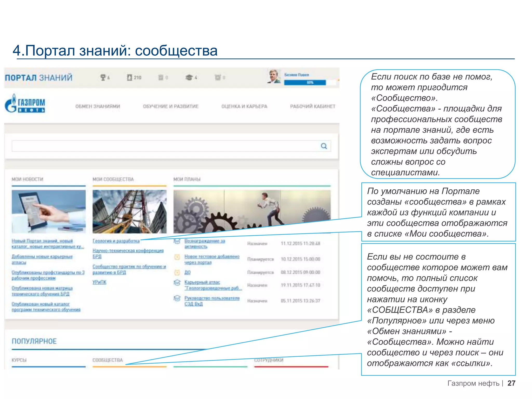Viewport: 532px width, 399px height.
Task: Select Сообщества tab under Популярное
Action: tap(108, 360)
